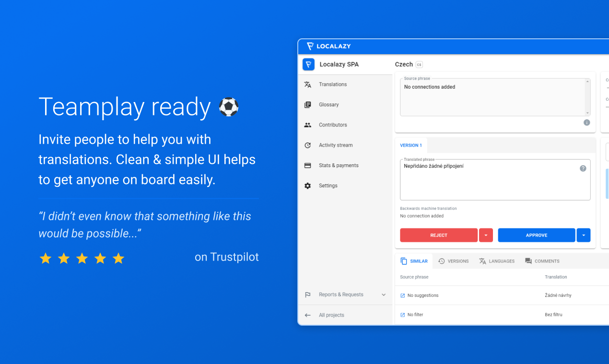
Task: Open dropdown arrow next to Reject
Action: (x=486, y=235)
